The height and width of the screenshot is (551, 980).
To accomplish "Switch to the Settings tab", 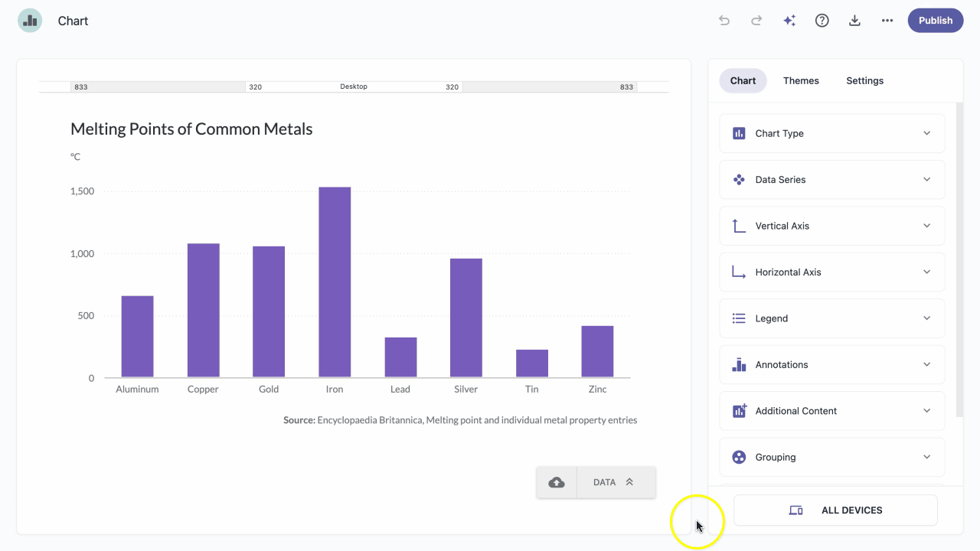I will pos(865,80).
